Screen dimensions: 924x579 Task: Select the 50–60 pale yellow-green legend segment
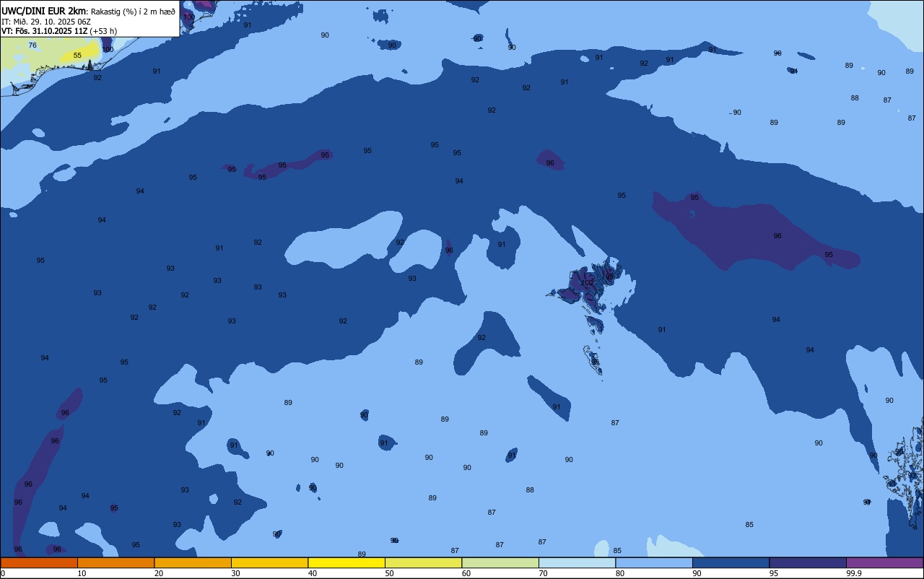tap(423, 562)
